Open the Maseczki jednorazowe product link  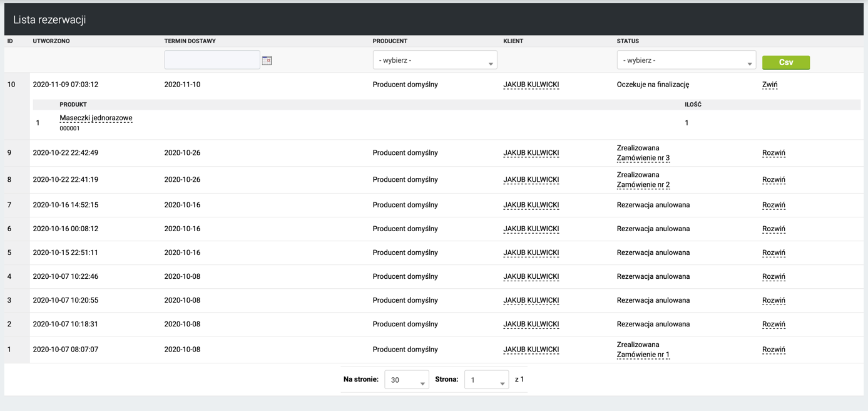click(x=96, y=118)
